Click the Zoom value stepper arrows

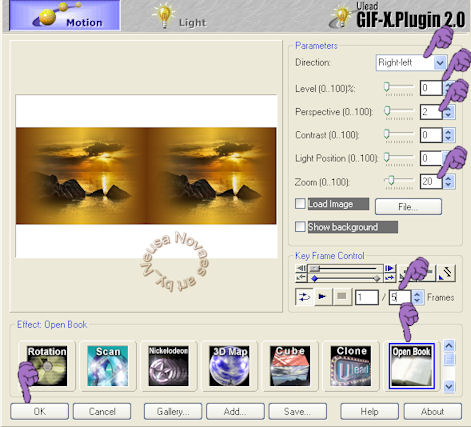coord(448,181)
